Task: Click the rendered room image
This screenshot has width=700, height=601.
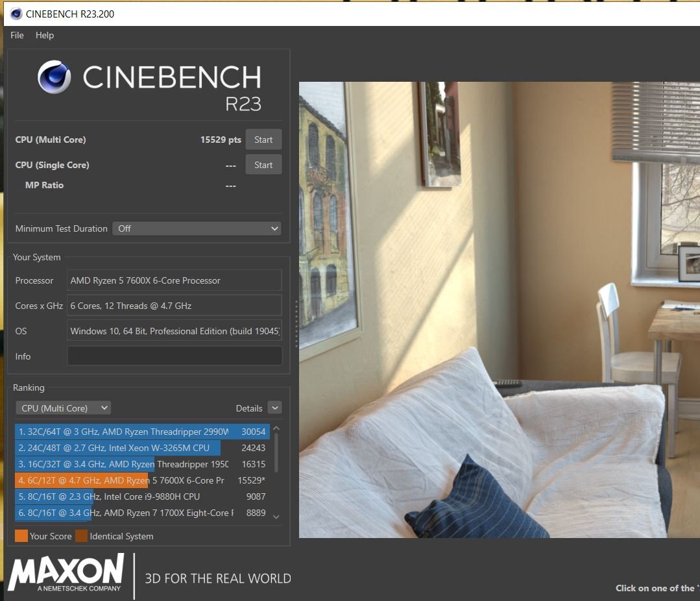Action: [499, 310]
